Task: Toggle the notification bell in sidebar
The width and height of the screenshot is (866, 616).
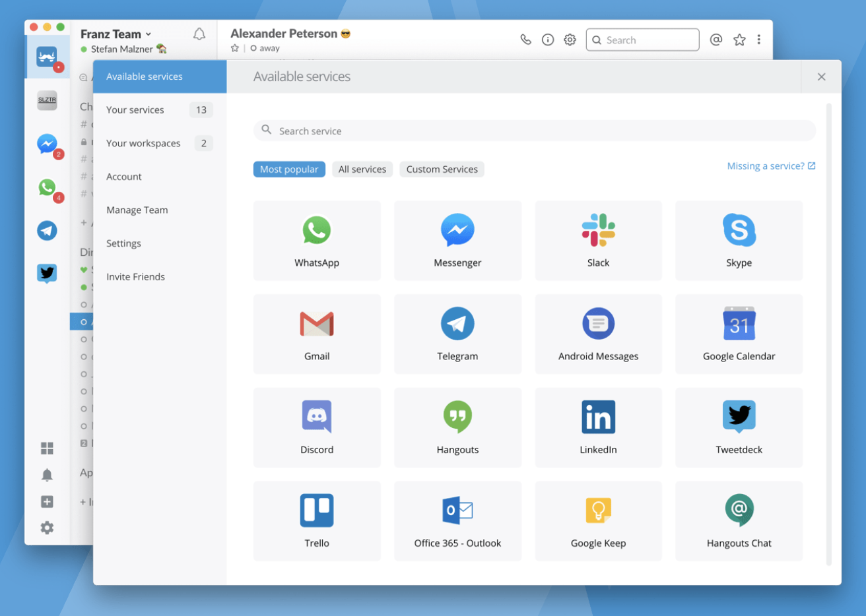Action: [x=47, y=475]
